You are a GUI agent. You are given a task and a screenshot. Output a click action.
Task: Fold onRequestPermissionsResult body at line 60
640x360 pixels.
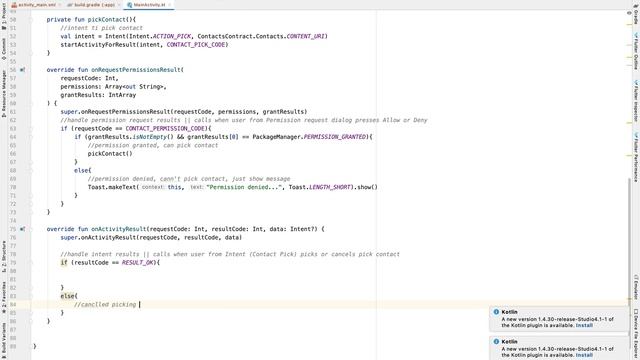click(x=30, y=103)
